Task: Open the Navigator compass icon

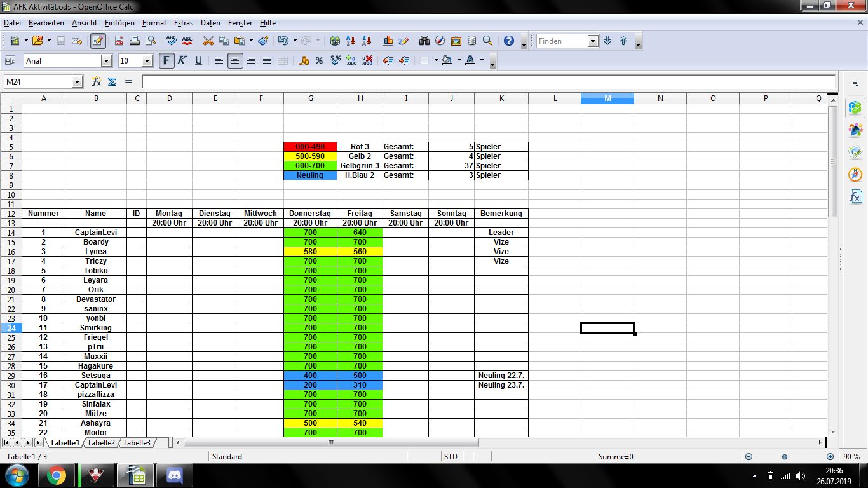Action: (440, 41)
